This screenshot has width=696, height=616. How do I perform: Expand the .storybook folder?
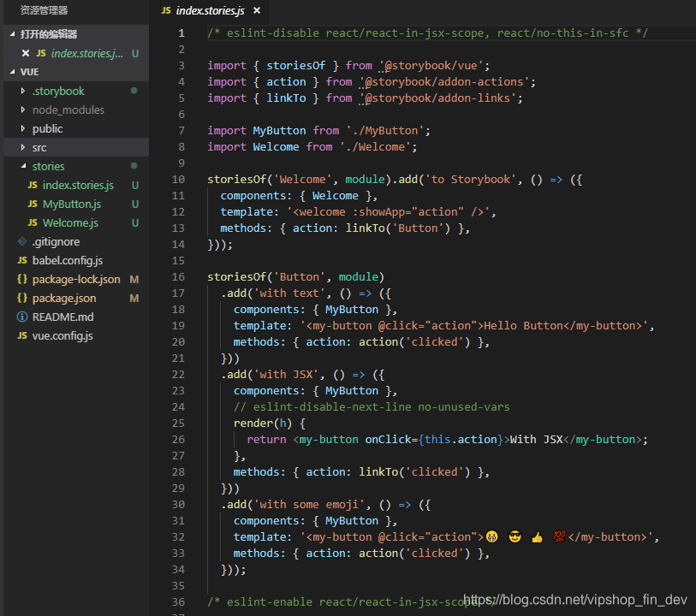tap(22, 91)
